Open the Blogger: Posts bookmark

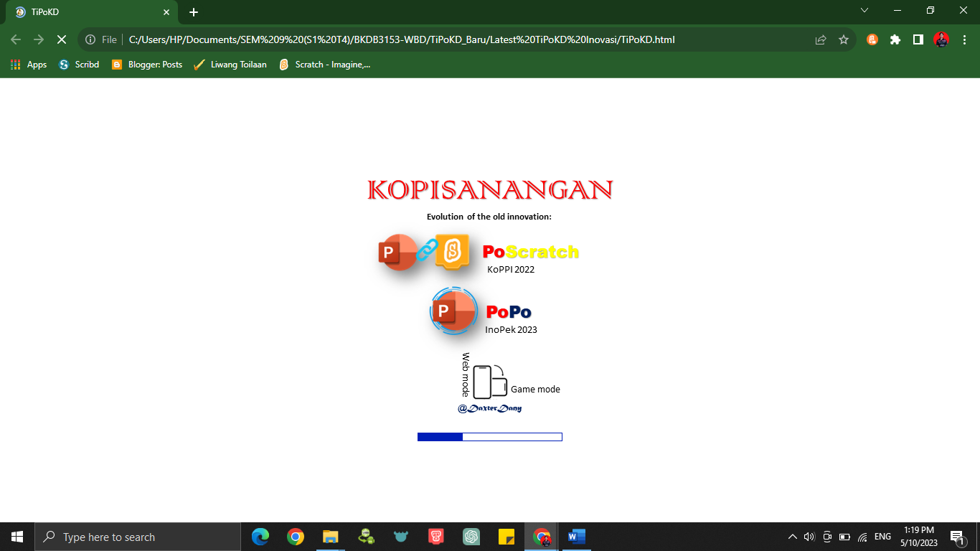(147, 65)
